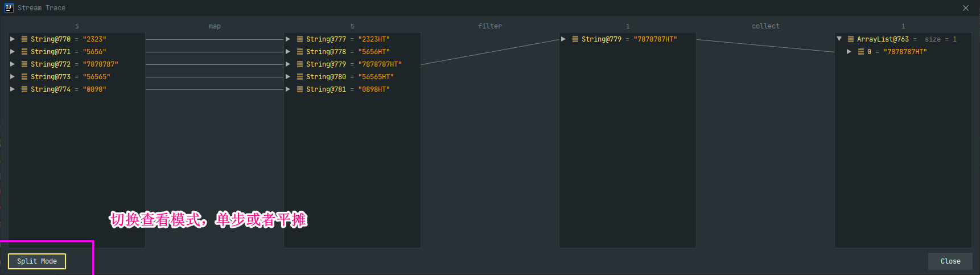Expand String@770 "2323" tree node
Image resolution: width=980 pixels, height=275 pixels.
tap(13, 39)
